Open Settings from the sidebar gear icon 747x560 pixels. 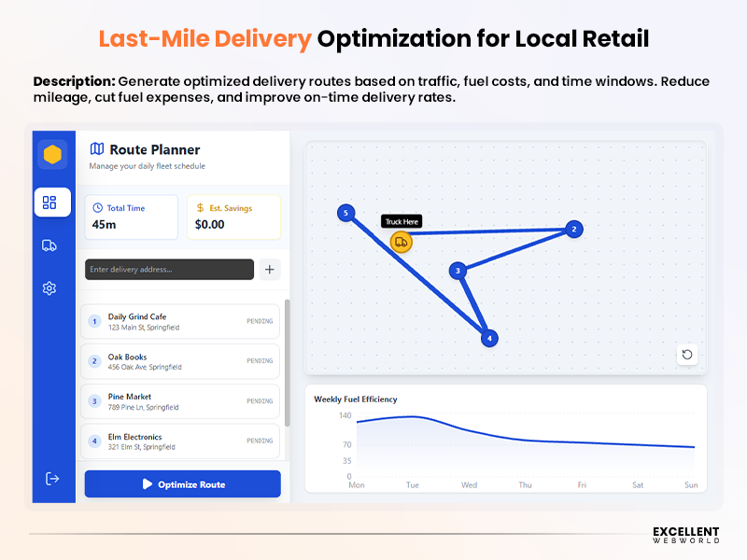[49, 288]
